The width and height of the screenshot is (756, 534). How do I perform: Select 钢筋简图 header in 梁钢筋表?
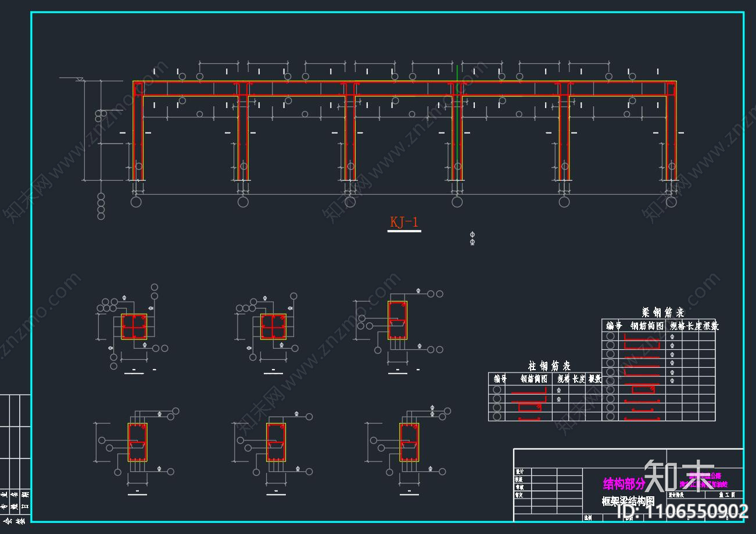coord(647,326)
